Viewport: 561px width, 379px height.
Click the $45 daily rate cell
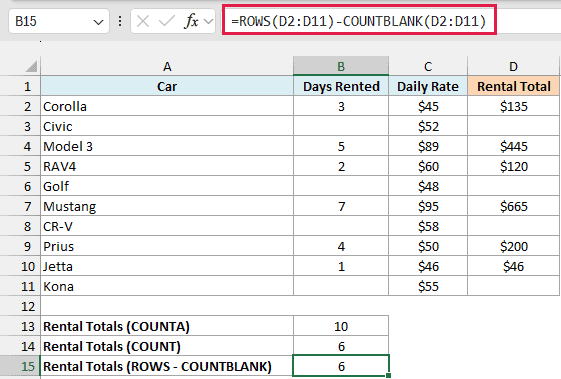pos(428,106)
